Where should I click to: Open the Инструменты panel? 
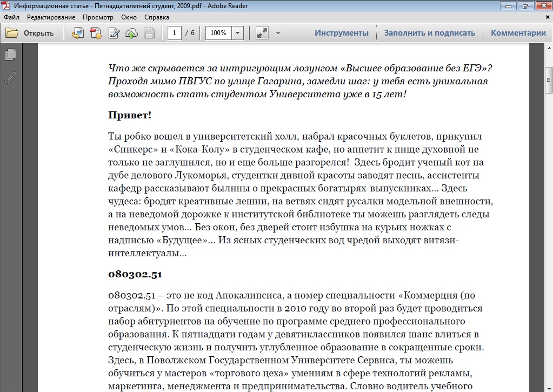pyautogui.click(x=342, y=33)
